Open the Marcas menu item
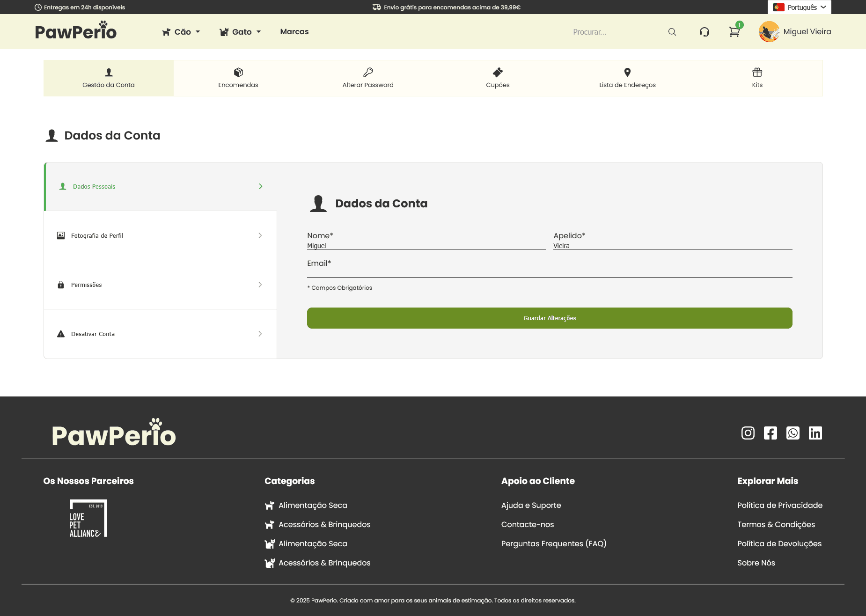Image resolution: width=866 pixels, height=616 pixels. pyautogui.click(x=294, y=31)
